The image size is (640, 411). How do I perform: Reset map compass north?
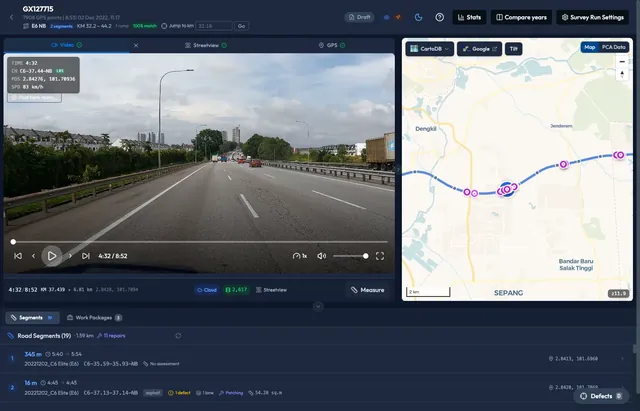coord(622,74)
